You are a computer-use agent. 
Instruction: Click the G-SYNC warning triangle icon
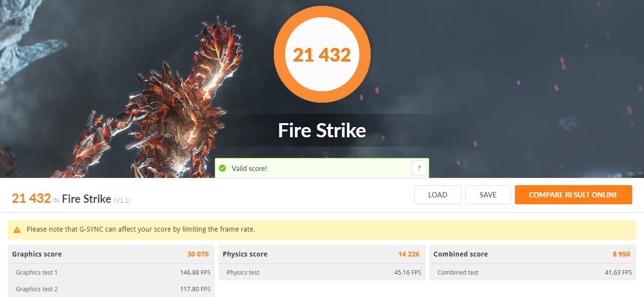click(17, 229)
